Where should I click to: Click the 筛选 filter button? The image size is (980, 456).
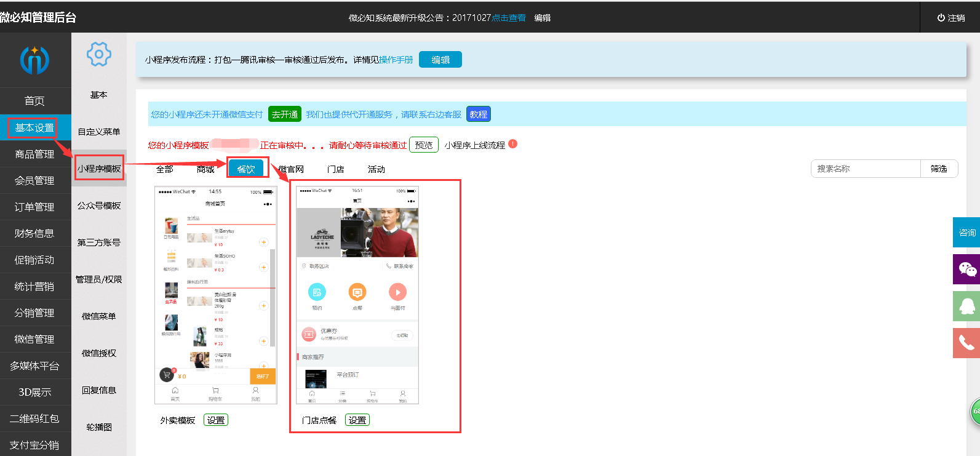tap(939, 169)
